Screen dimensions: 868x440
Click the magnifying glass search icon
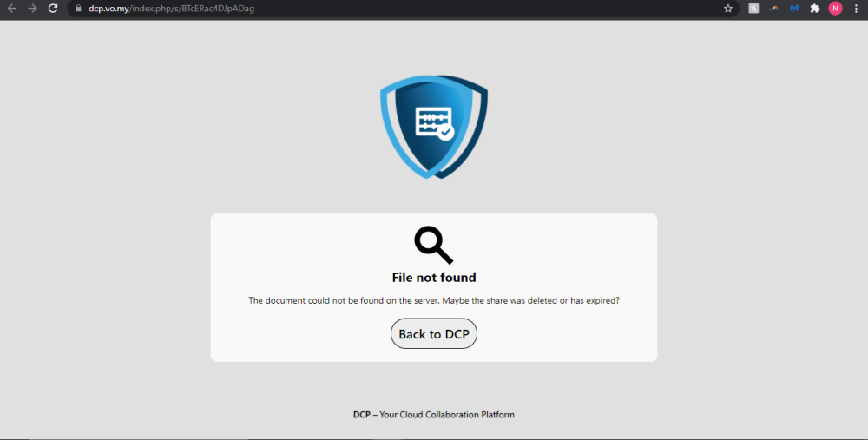[433, 244]
